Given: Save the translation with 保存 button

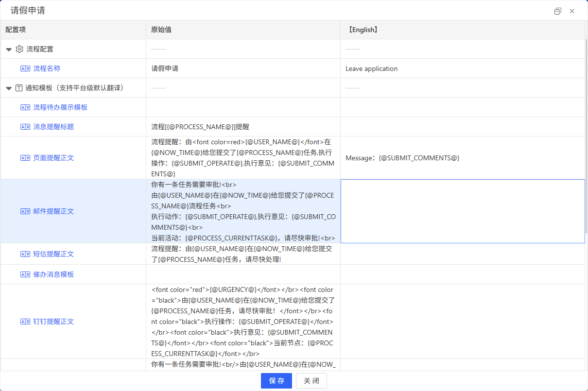Looking at the screenshot, I should tap(276, 381).
